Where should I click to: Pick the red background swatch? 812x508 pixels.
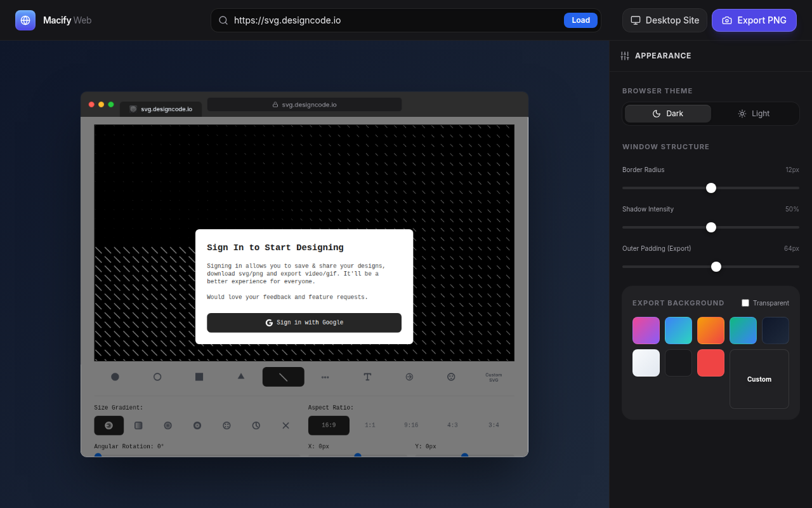pos(710,363)
